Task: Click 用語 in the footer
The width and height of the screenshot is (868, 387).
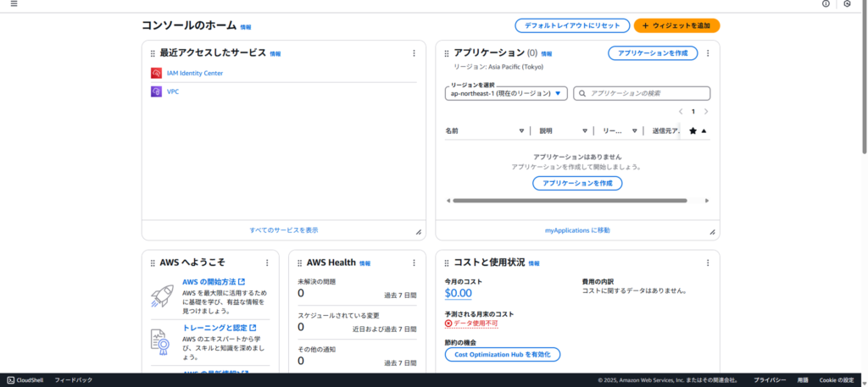Action: pos(803,380)
